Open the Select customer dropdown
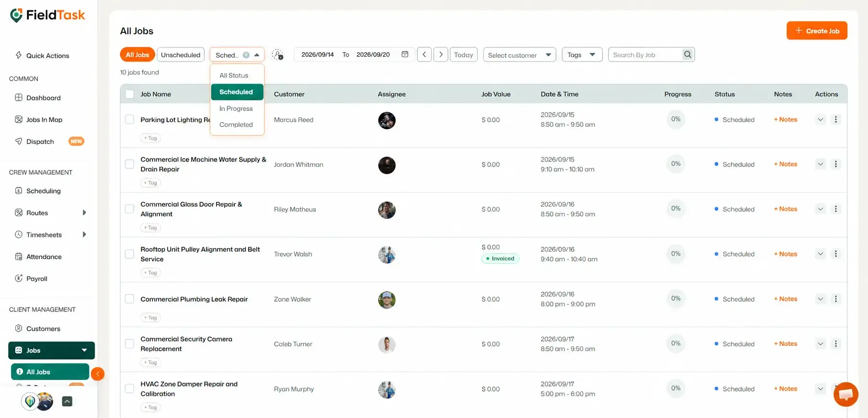Viewport: 868px width, 418px height. 519,55
